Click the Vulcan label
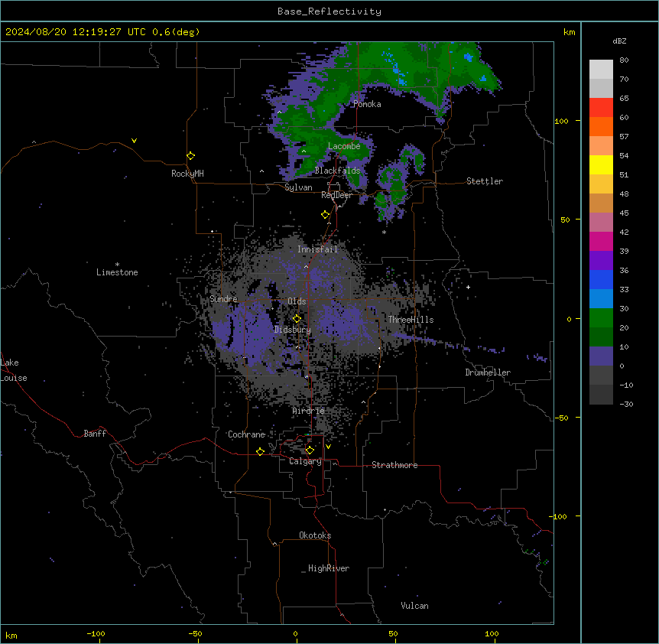 click(x=415, y=606)
